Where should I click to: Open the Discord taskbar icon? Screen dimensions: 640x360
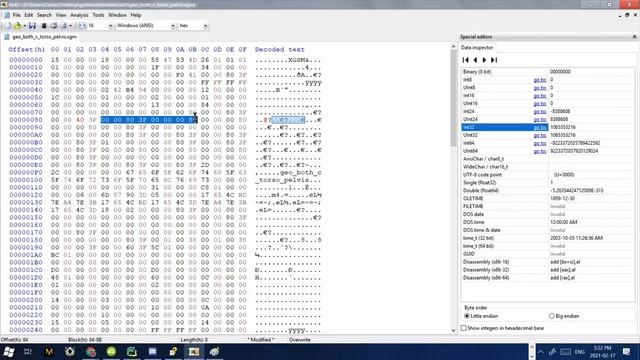153,352
